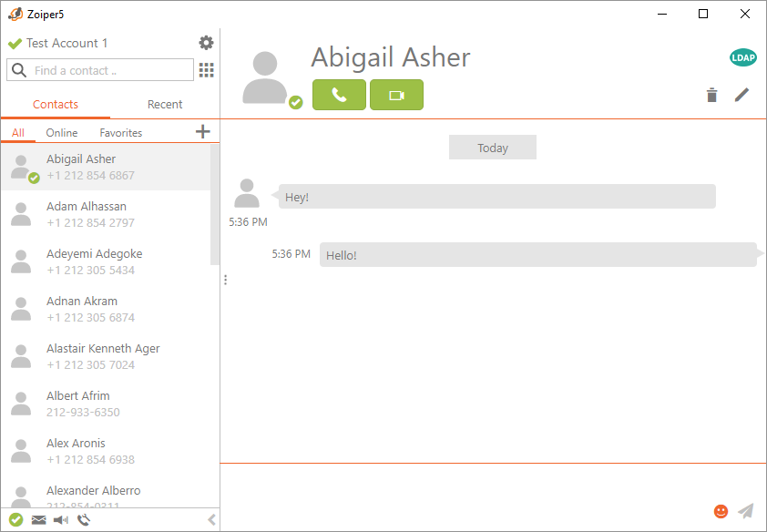
Task: Edit the contact with the pencil icon
Action: tap(741, 95)
